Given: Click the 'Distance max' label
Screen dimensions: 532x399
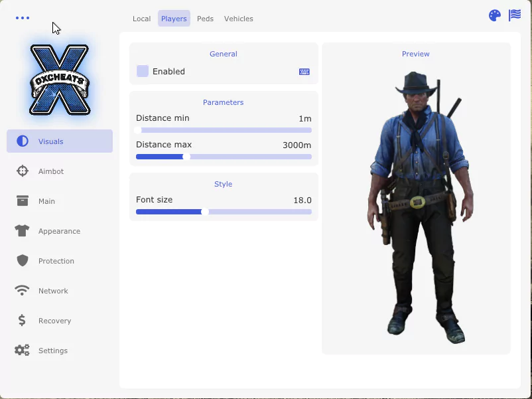Looking at the screenshot, I should (x=164, y=145).
